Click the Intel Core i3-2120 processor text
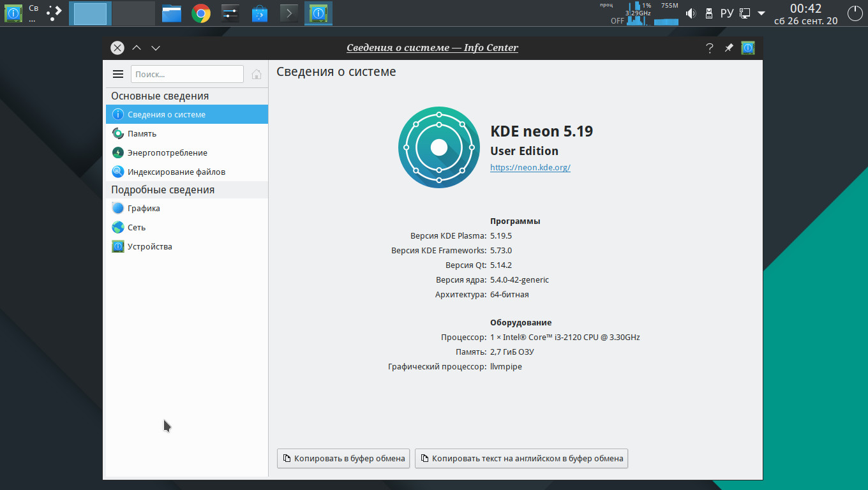 tap(565, 337)
